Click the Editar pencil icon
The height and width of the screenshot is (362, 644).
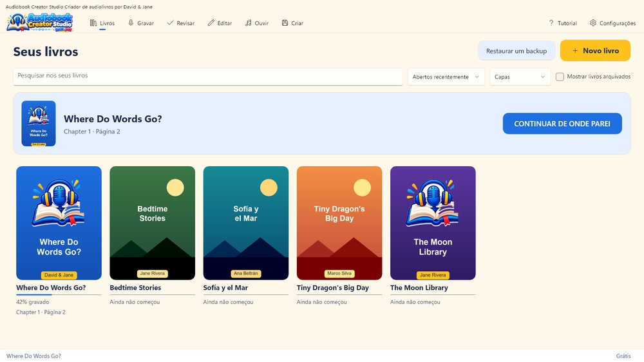click(211, 23)
